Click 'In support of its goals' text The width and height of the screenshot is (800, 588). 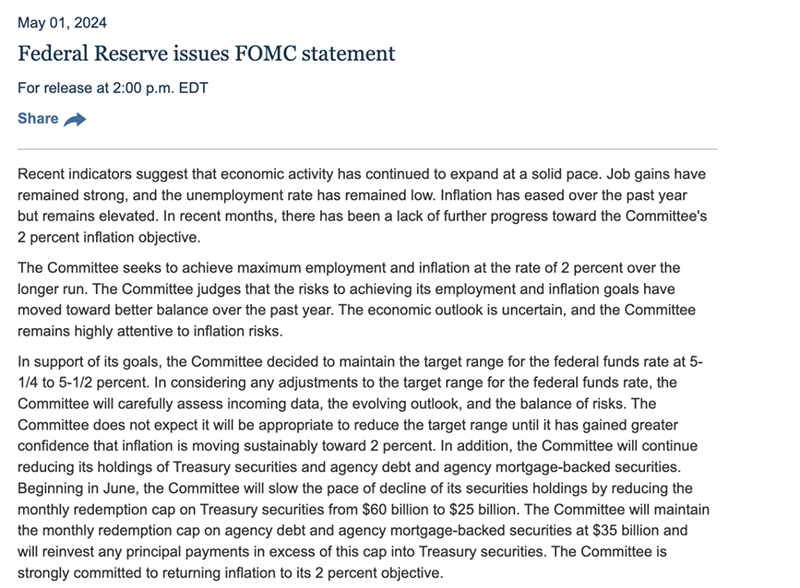(x=89, y=362)
